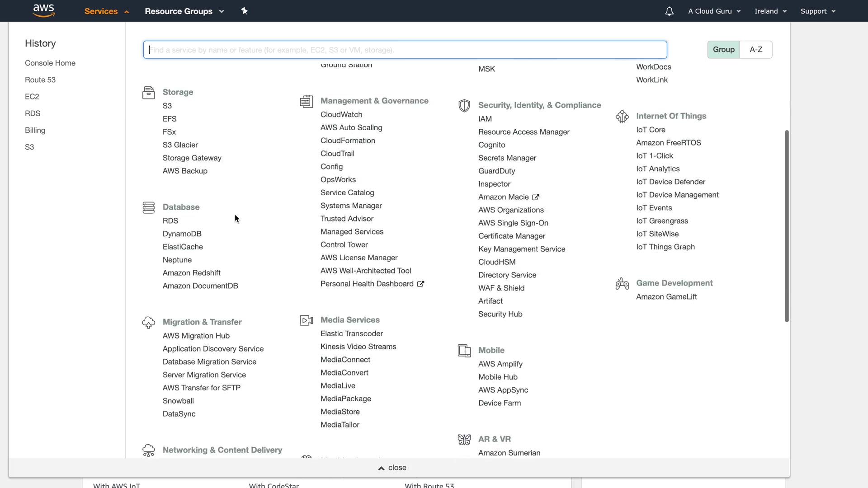
Task: Click the Media Services video icon
Action: (306, 320)
